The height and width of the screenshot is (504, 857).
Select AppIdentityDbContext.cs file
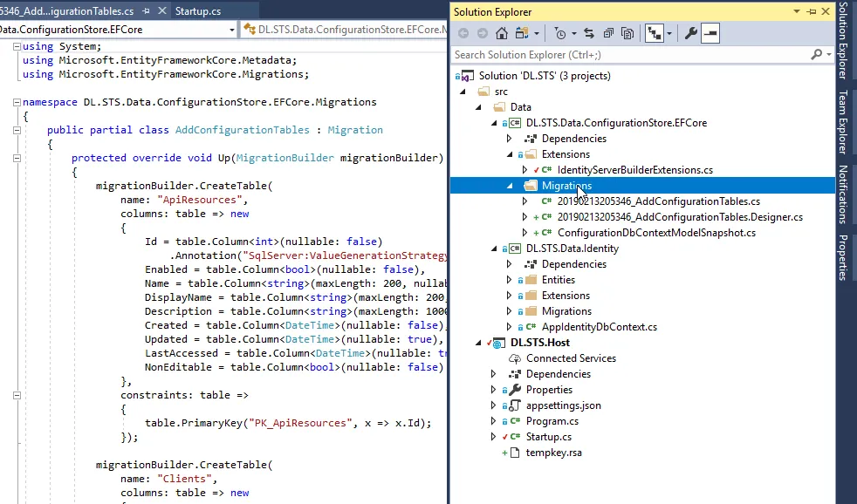[599, 327]
